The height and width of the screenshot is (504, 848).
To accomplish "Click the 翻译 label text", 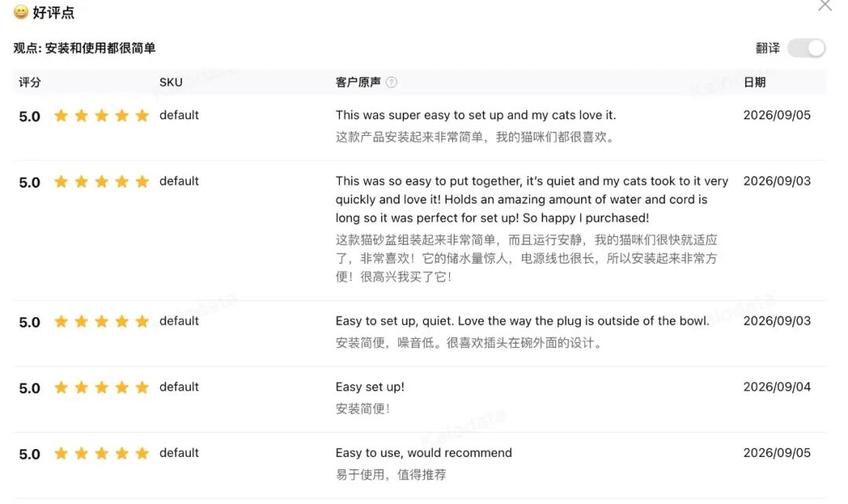I will 767,48.
